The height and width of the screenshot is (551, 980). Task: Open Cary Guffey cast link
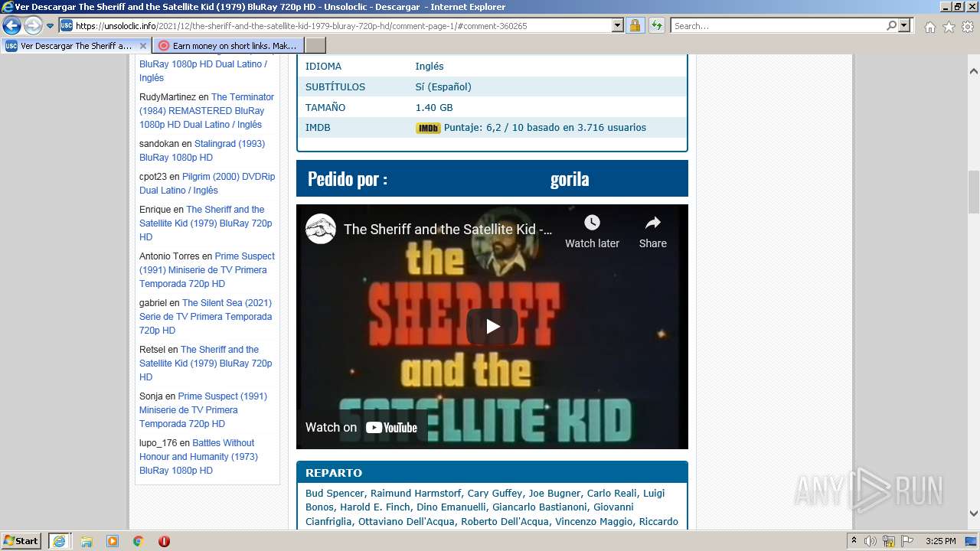(495, 494)
